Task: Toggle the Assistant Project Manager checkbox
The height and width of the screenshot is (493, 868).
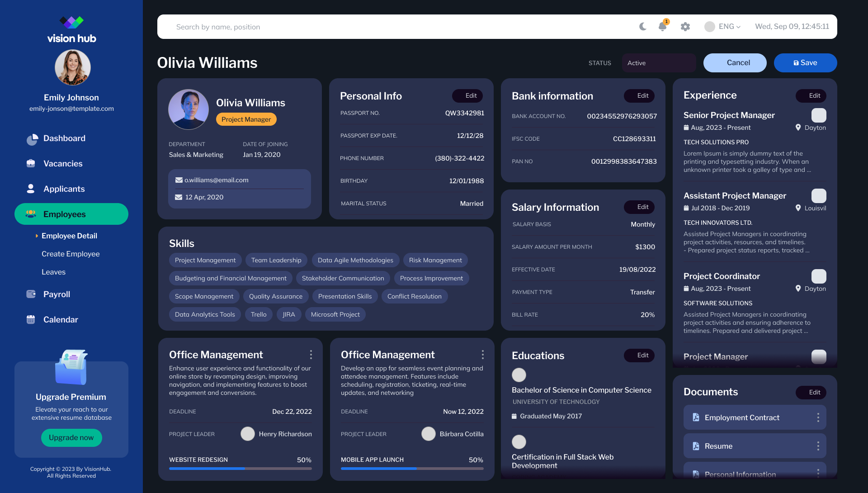Action: pos(819,196)
